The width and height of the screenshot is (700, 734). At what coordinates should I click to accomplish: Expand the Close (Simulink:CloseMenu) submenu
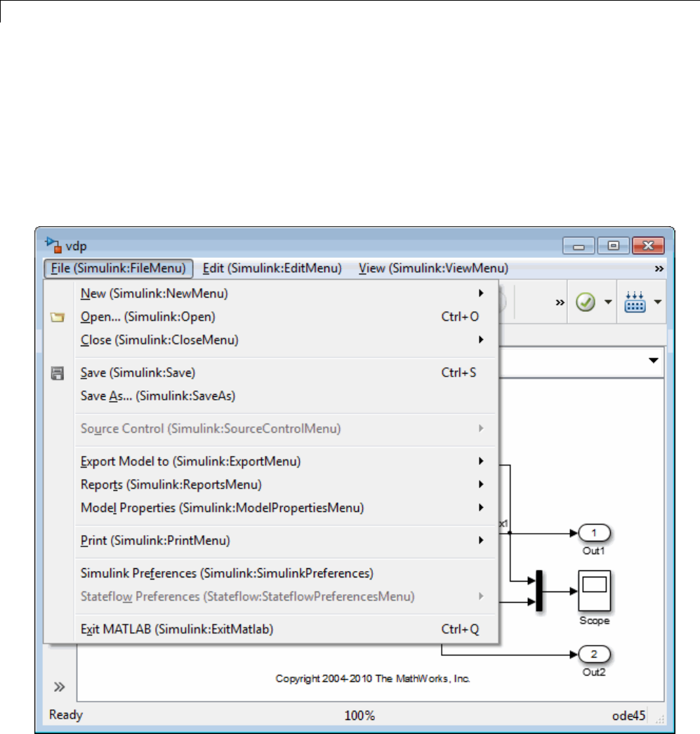pos(286,340)
